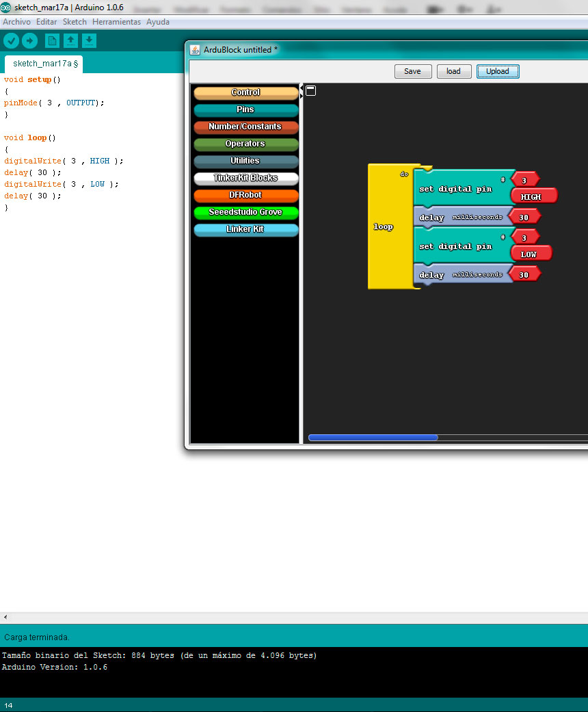588x712 pixels.
Task: Click the 'digitalWrite( 3 , LOW );' code line
Action: pos(62,184)
